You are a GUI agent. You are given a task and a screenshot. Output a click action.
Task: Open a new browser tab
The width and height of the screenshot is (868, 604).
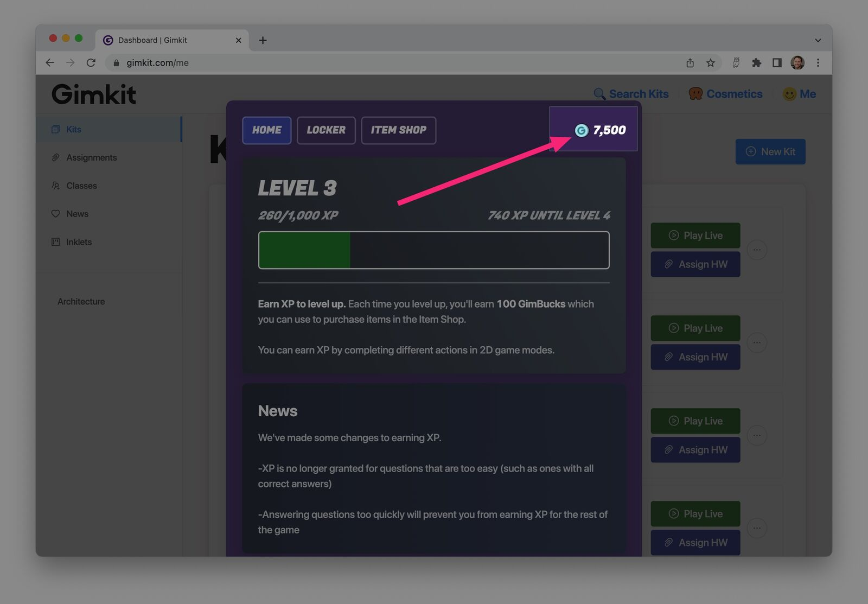pos(263,40)
